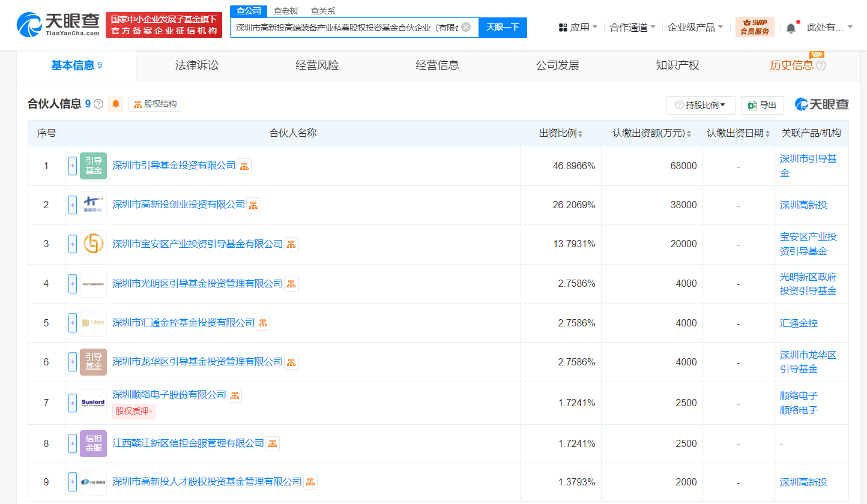Open equity structure icon for 光明区引导基金投资管理
The height and width of the screenshot is (504, 867).
[x=291, y=284]
